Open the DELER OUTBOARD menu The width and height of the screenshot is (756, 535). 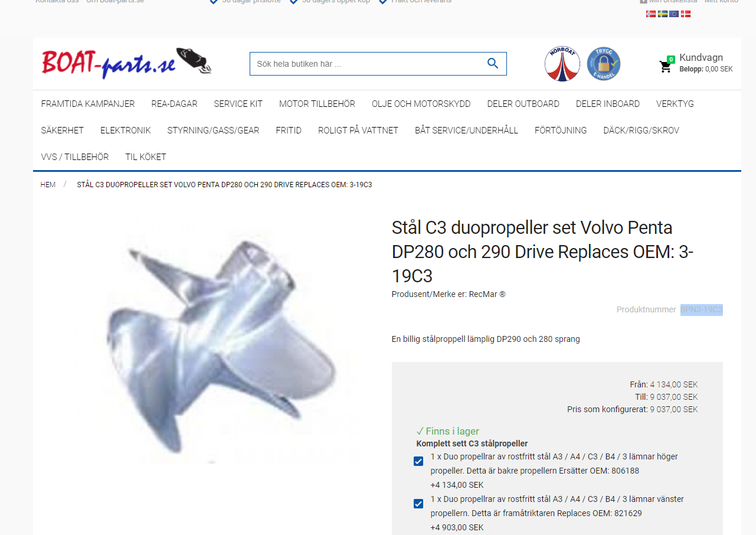pyautogui.click(x=523, y=104)
